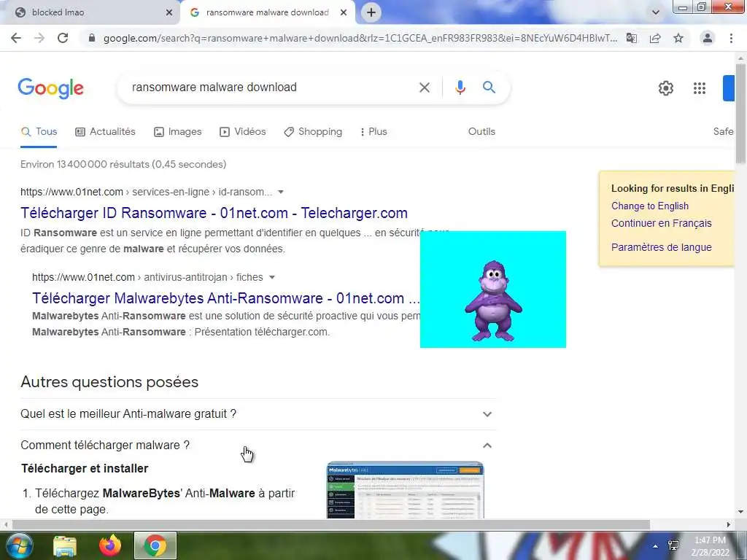Switch to the Actualités tab
Screen dimensions: 747x560
tap(105, 132)
